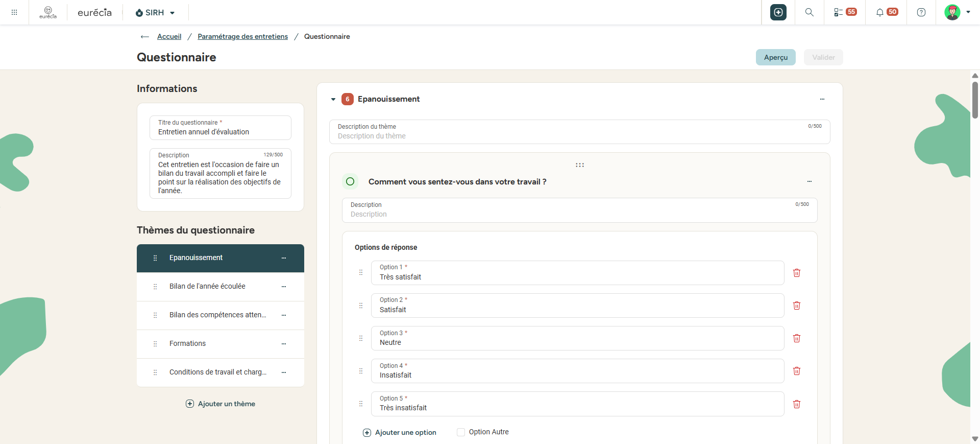
Task: Open the apps grid launcher
Action: click(x=14, y=12)
